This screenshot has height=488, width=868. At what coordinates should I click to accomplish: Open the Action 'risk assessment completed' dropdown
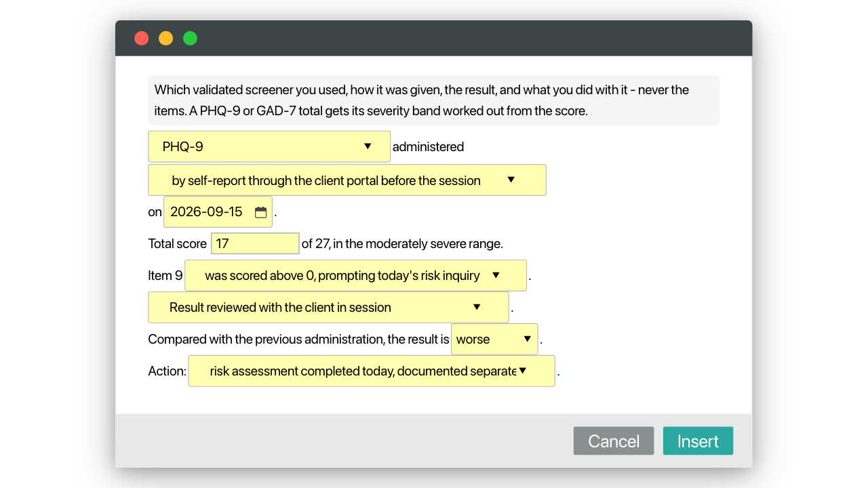372,371
